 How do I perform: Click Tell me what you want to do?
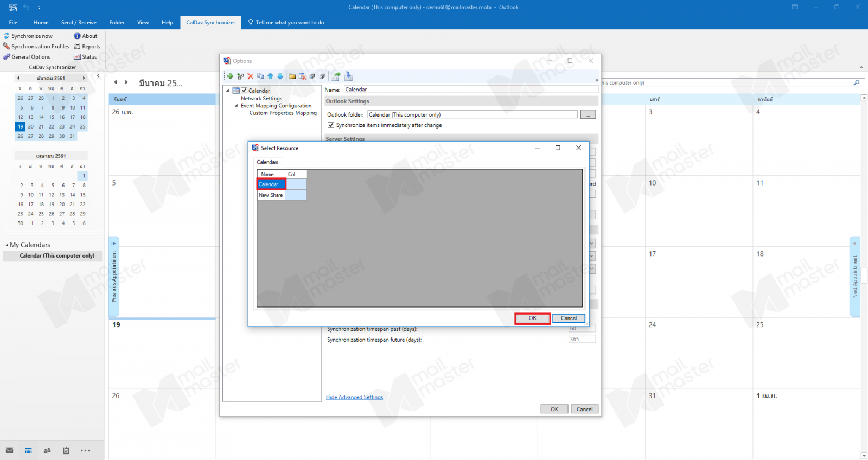(286, 23)
